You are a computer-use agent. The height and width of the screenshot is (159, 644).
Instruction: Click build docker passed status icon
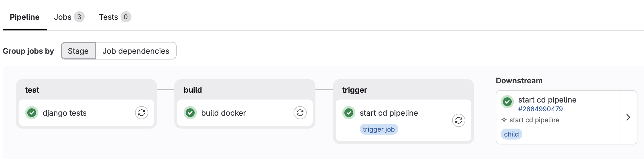click(190, 113)
